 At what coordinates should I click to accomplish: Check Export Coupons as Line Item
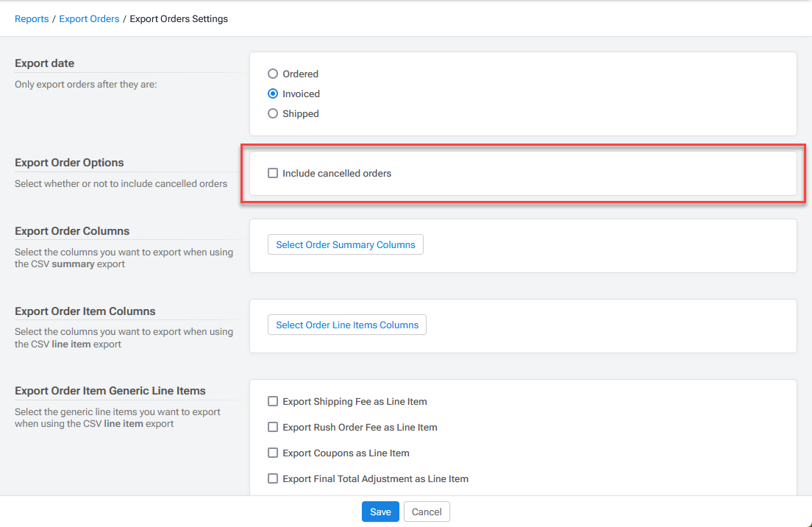[273, 453]
